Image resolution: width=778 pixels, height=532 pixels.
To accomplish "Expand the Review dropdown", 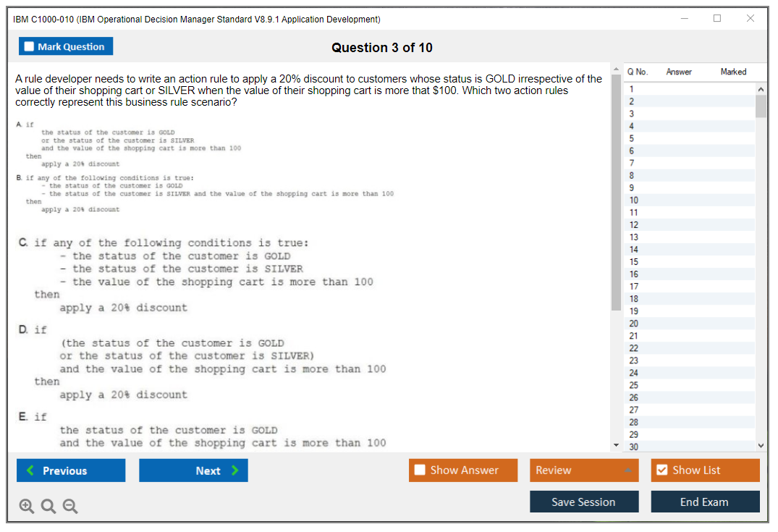I will pyautogui.click(x=627, y=470).
